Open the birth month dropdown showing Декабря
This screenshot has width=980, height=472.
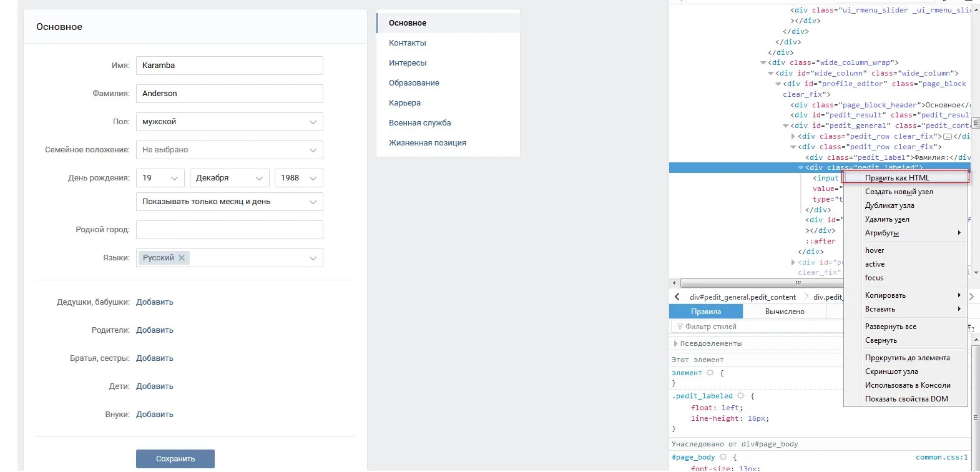point(230,178)
